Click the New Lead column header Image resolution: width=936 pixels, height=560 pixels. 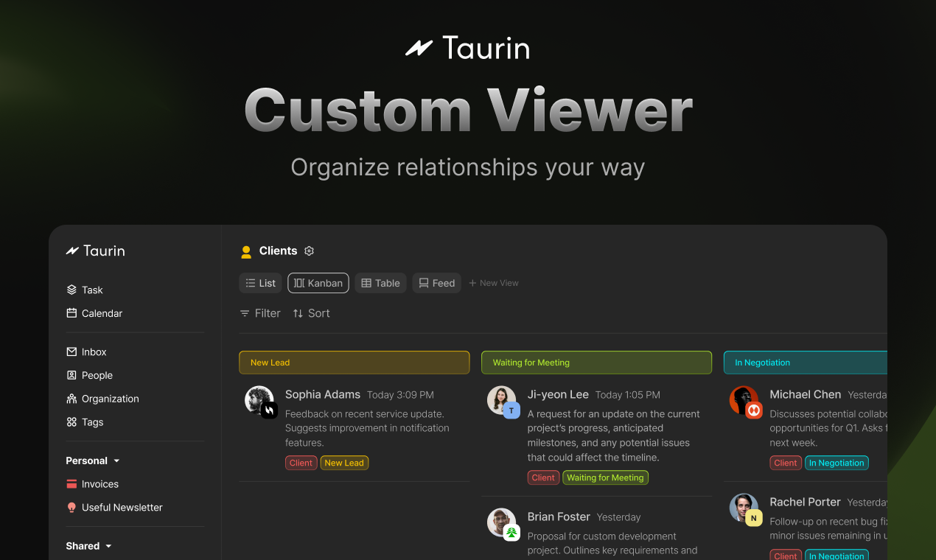[354, 363]
